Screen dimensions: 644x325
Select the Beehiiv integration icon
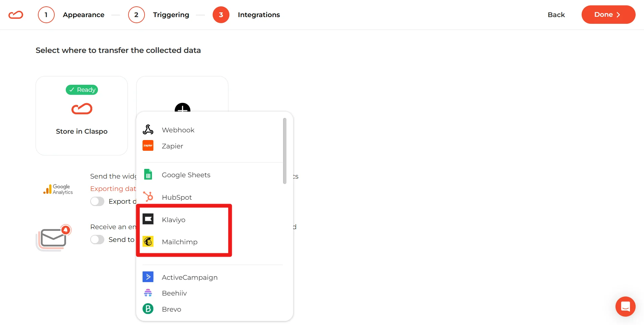click(x=148, y=293)
